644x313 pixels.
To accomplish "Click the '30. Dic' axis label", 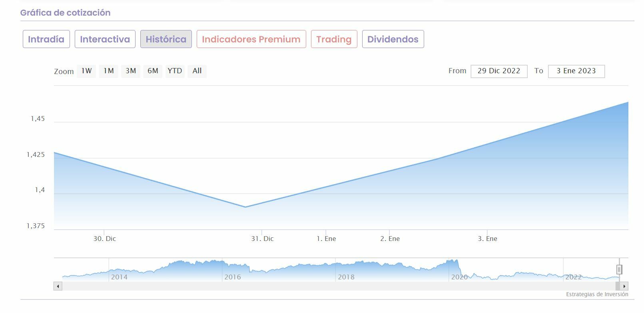I will 105,239.
